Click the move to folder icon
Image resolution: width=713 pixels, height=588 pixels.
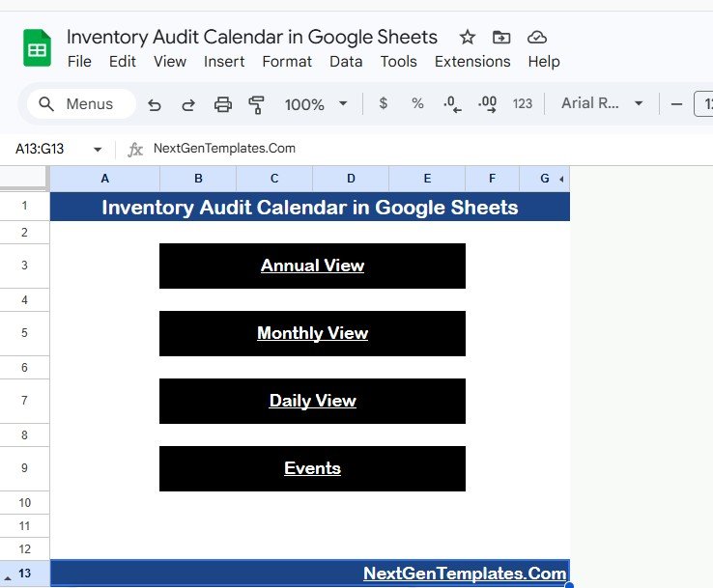pos(501,38)
